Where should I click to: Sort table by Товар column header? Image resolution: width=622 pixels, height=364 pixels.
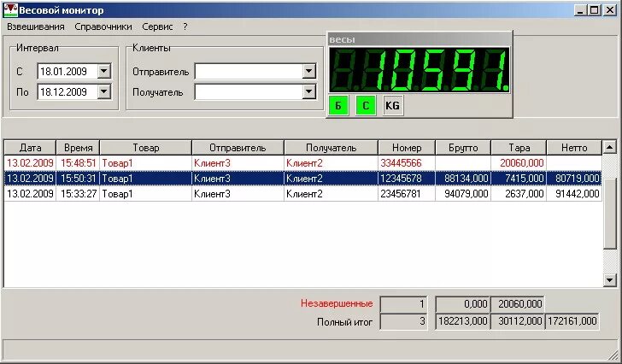coord(145,148)
